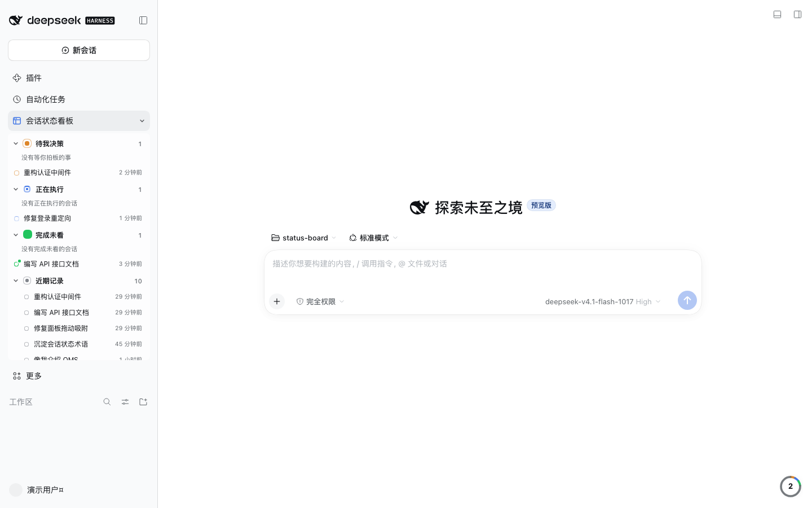
Task: Collapse the 正在执行 group
Action: click(16, 189)
